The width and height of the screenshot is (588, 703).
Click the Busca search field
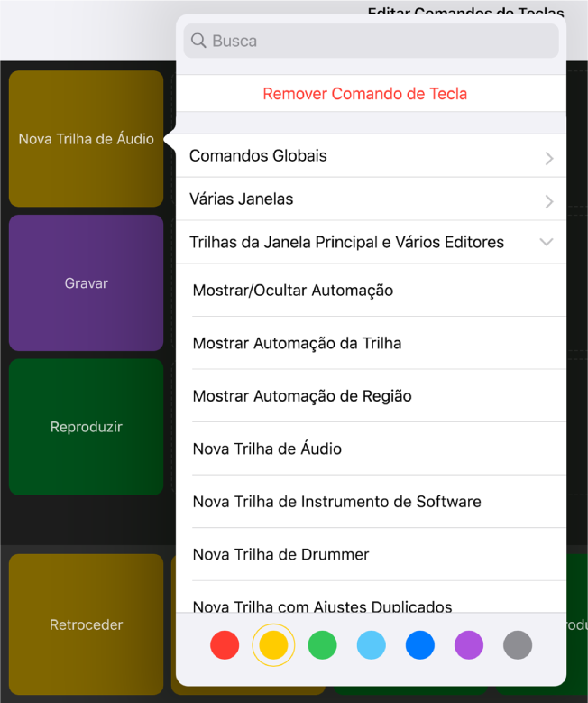tap(371, 41)
